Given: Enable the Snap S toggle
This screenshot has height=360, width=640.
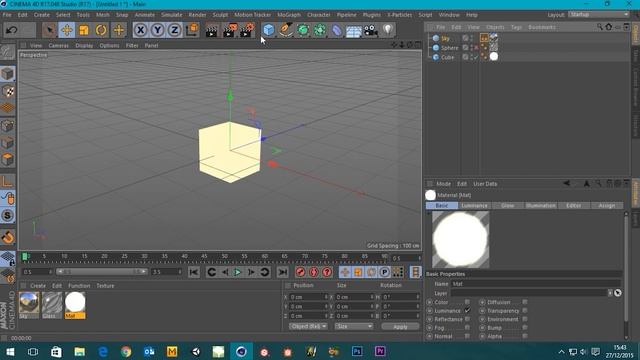Looking at the screenshot, I should 8,215.
